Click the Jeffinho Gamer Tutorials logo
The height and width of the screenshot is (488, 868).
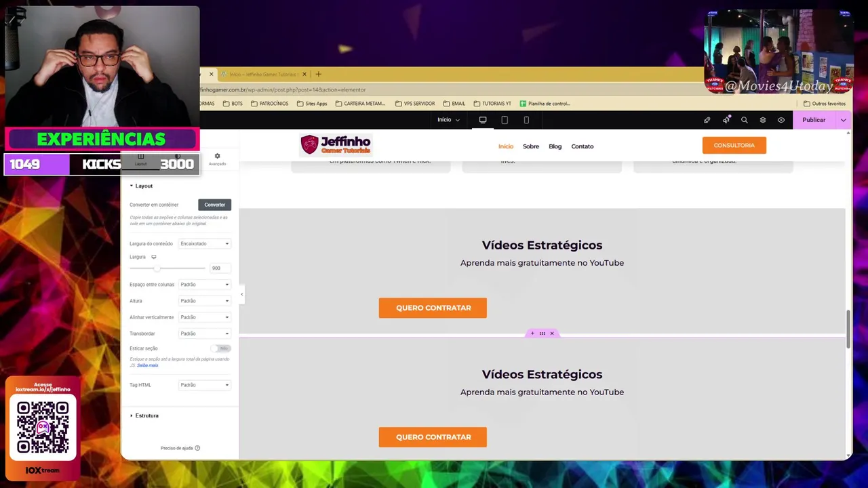336,144
